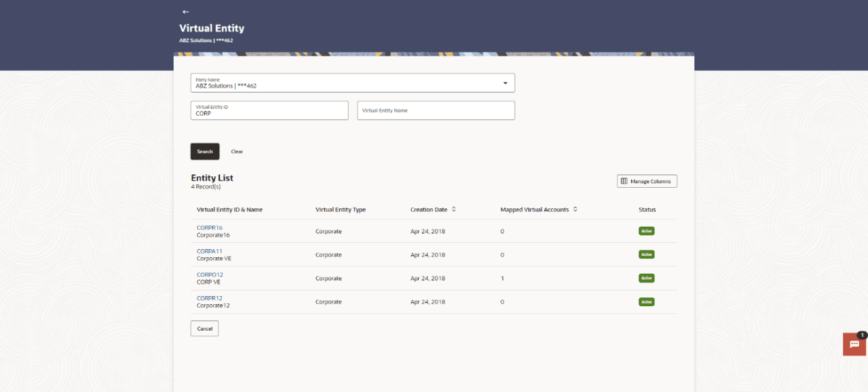
Task: Focus the Virtual Entity Name field
Action: 436,110
